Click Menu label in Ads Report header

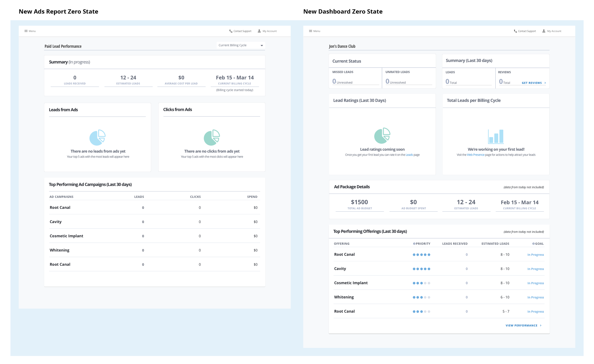click(32, 31)
